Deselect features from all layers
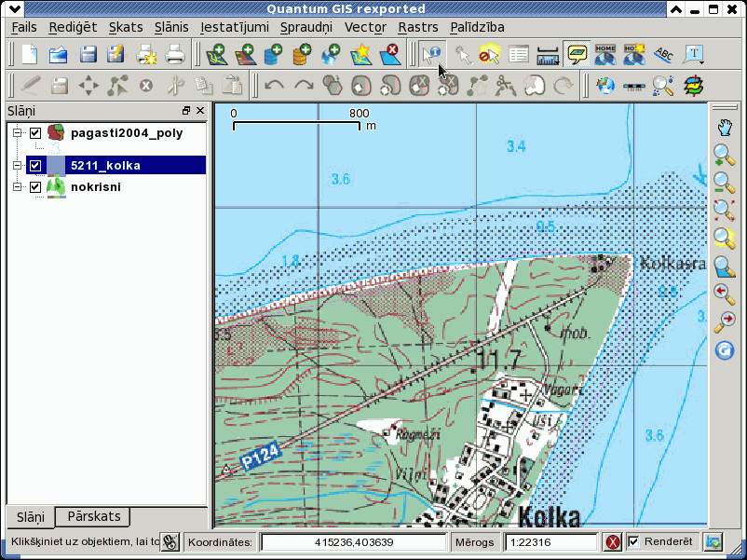 [x=490, y=54]
